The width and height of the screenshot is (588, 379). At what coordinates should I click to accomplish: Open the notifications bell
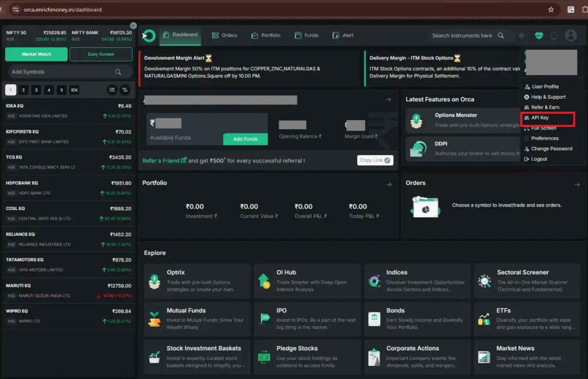coord(554,36)
